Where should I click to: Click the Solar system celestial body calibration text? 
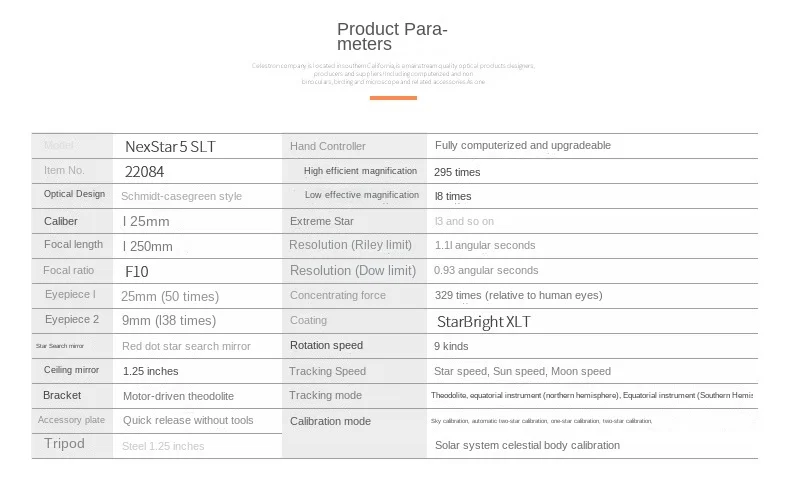pos(527,445)
